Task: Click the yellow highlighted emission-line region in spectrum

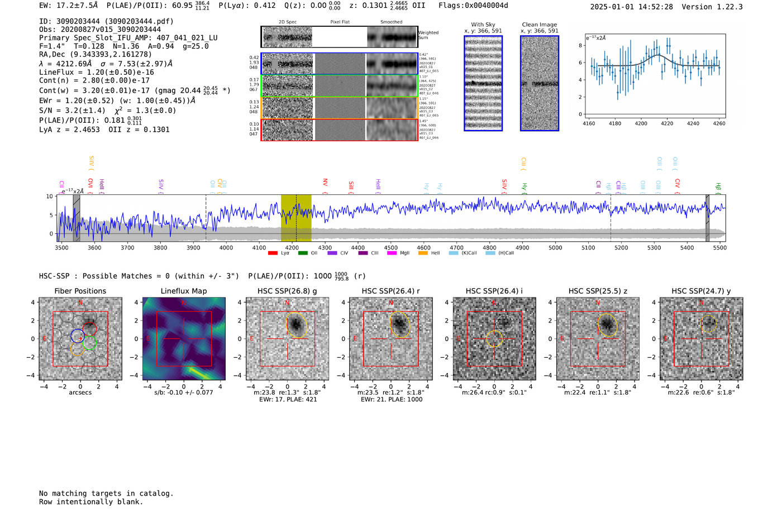Action: coord(296,218)
